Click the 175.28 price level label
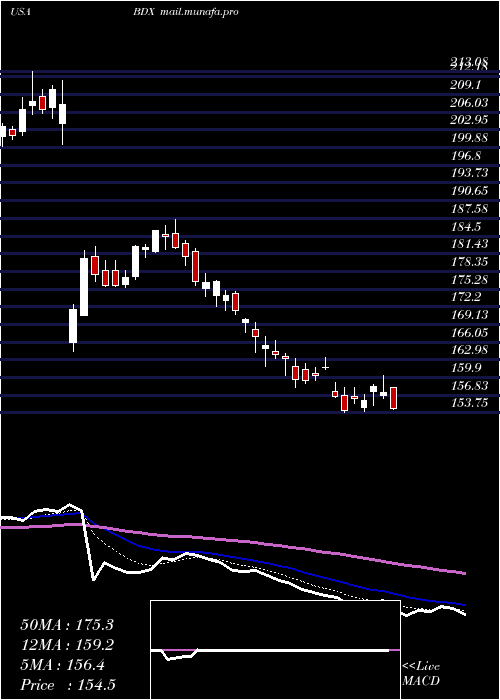 [469, 279]
